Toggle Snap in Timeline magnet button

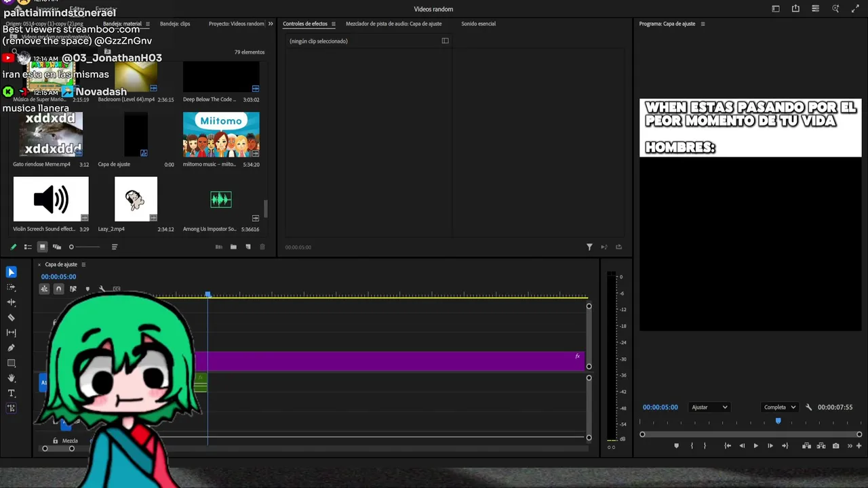[58, 289]
